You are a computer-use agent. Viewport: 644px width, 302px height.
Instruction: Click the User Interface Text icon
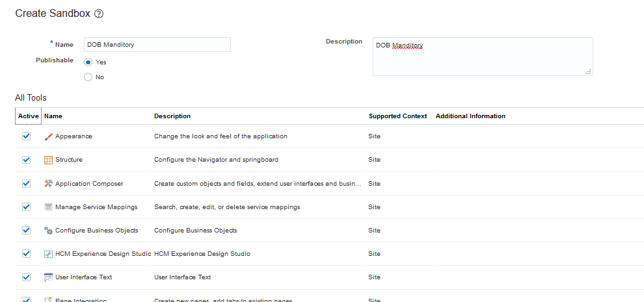tap(48, 277)
